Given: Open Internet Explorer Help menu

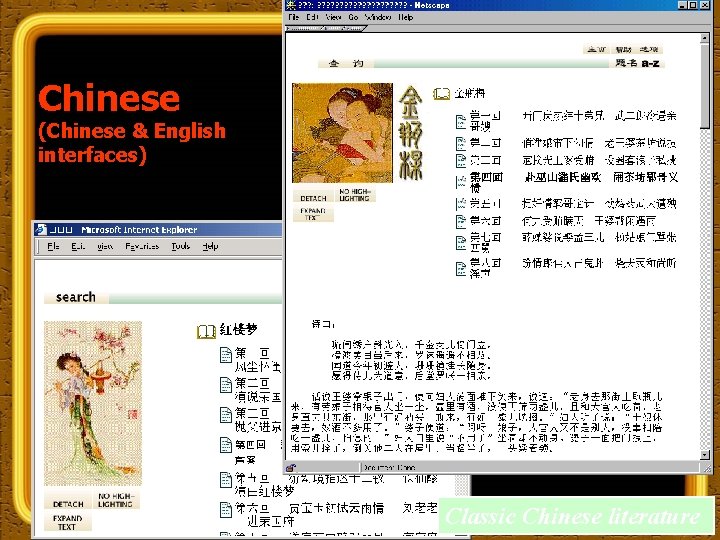Looking at the screenshot, I should coord(210,247).
